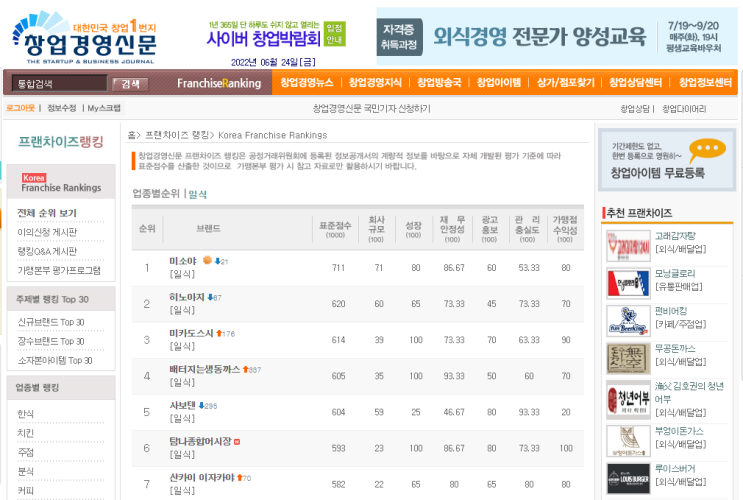743x500 pixels.
Task: Click the 검색 search button
Action: (130, 84)
